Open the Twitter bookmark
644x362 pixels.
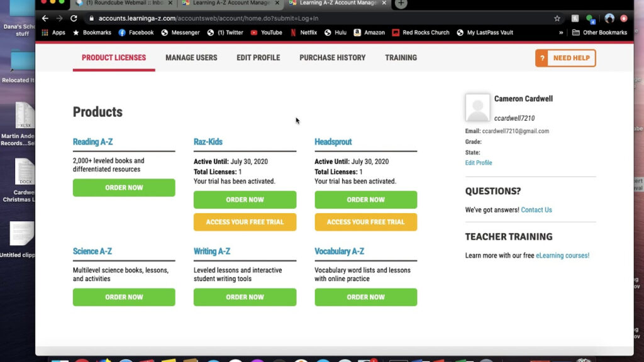(225, 33)
